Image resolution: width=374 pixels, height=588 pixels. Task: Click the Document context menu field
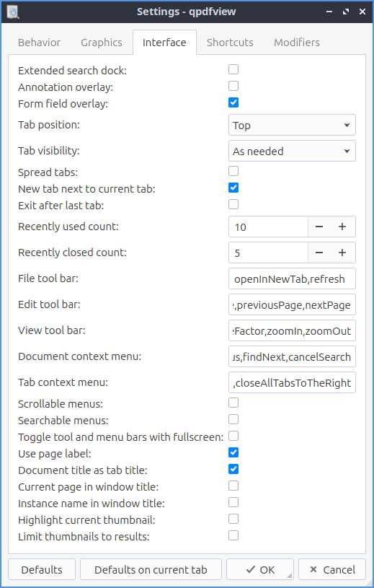292,356
